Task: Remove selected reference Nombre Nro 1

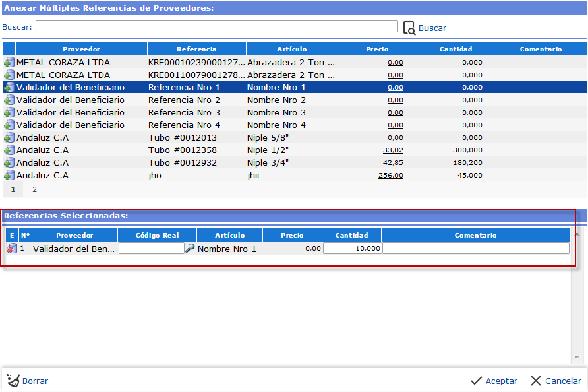Action: point(12,249)
